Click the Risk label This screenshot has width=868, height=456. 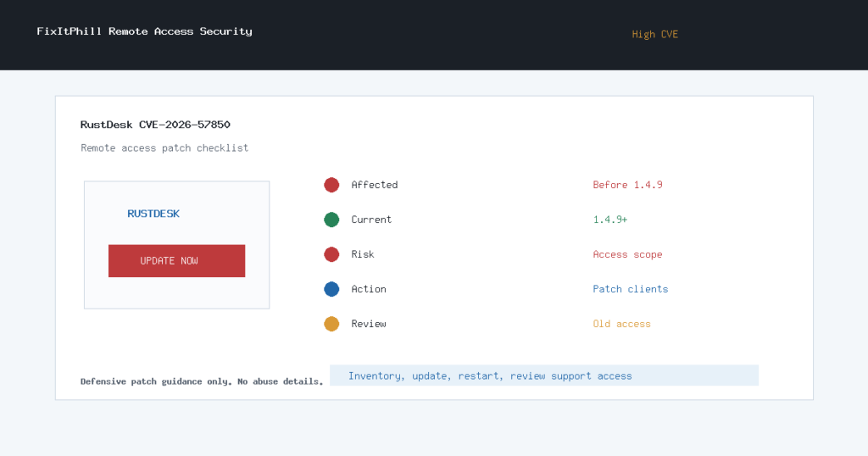(363, 254)
